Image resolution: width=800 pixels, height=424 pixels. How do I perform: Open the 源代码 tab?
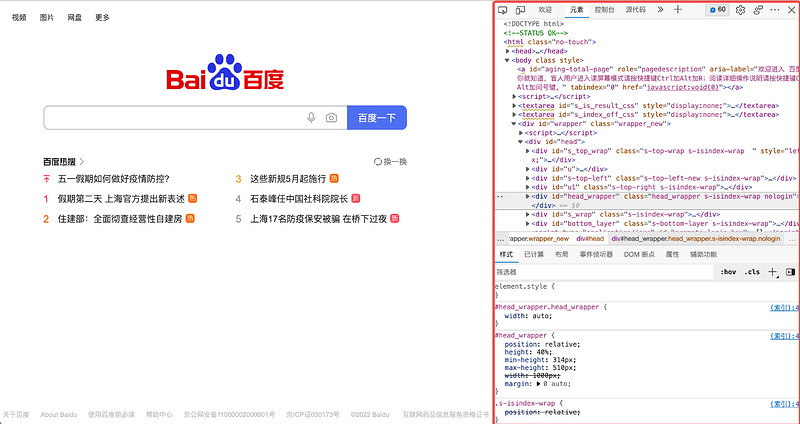pos(636,10)
